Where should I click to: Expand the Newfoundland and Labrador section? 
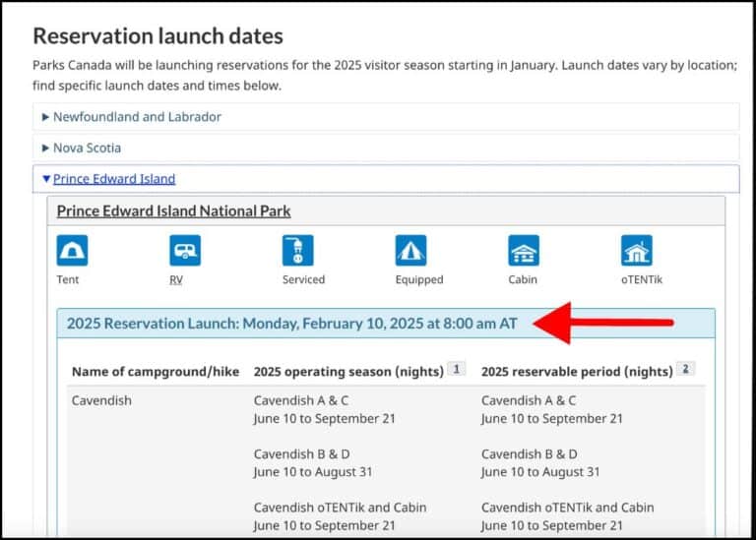(386, 117)
